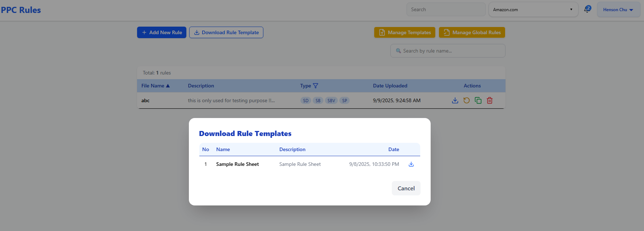Select the SBV type tag

point(331,101)
